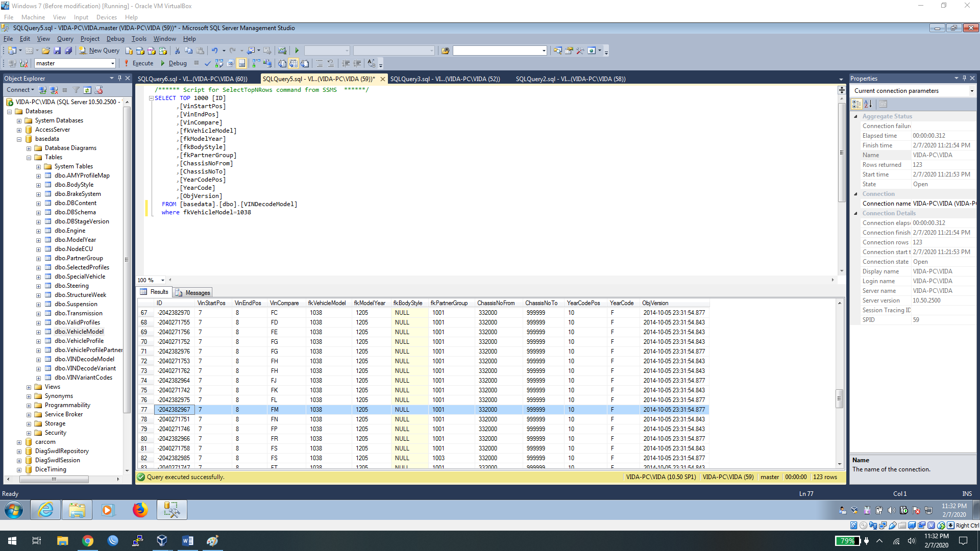Switch to the Messages tab

193,292
